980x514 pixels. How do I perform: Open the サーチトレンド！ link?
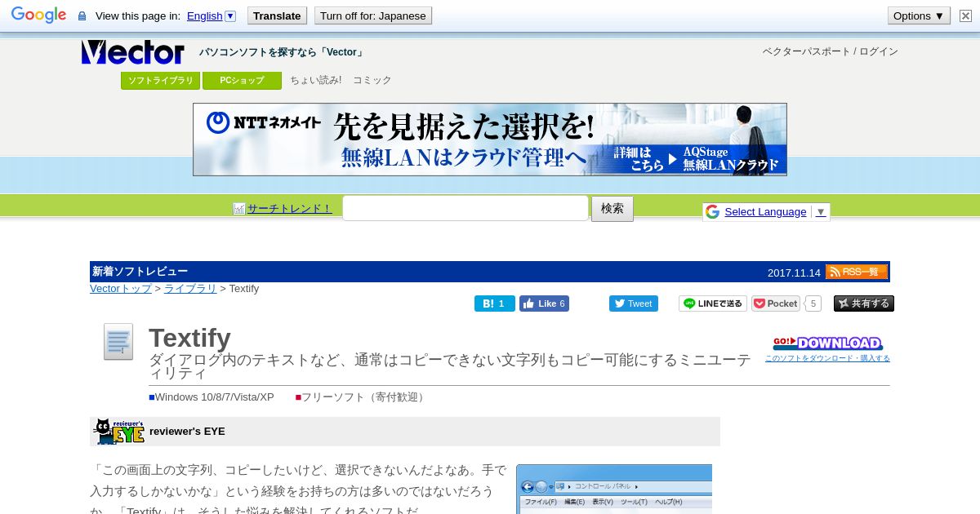coord(290,209)
